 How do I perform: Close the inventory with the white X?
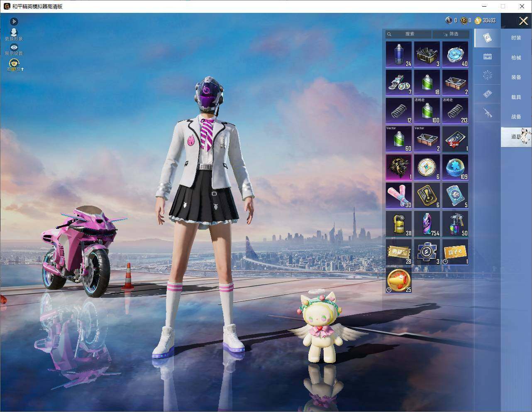[523, 21]
